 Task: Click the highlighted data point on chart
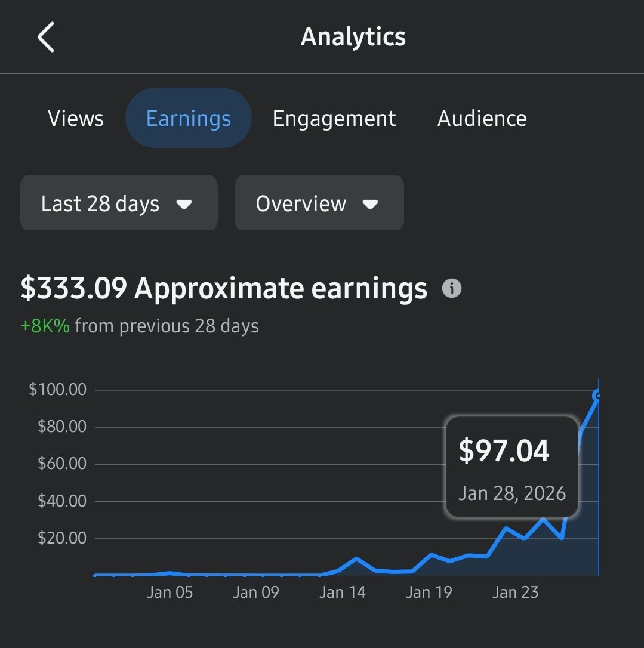tap(597, 396)
